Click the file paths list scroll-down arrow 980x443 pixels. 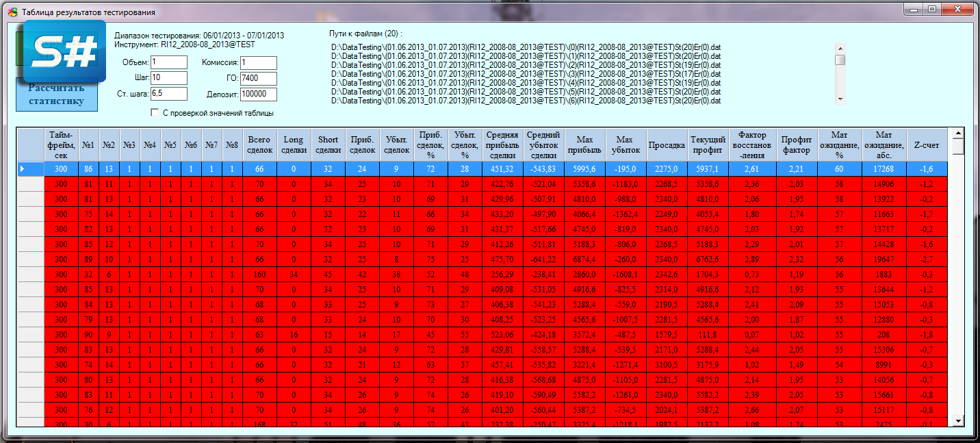(x=840, y=99)
